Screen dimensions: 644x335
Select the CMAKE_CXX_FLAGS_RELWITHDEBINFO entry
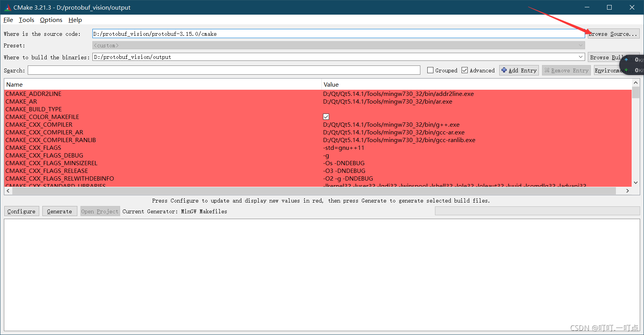point(60,179)
